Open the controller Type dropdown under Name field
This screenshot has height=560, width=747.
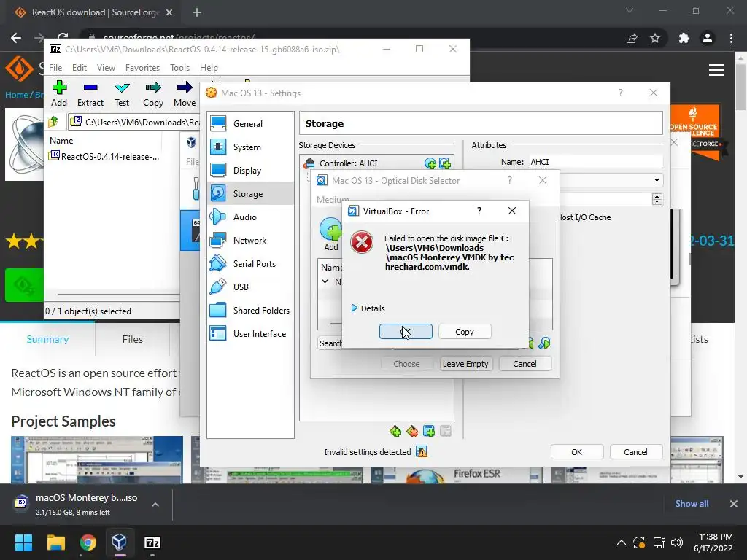click(657, 180)
